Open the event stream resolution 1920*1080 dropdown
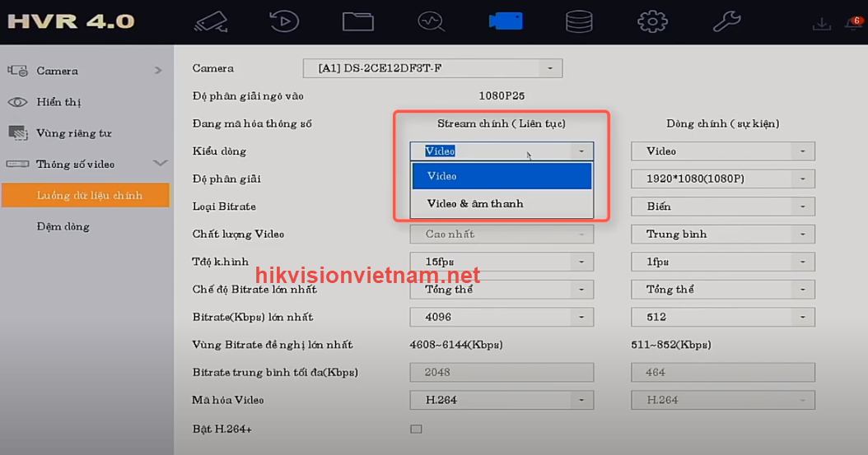 click(722, 179)
